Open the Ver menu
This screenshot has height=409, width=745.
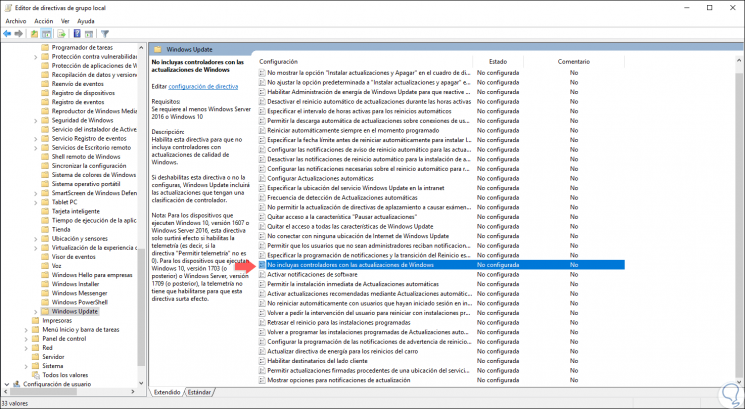(x=65, y=21)
